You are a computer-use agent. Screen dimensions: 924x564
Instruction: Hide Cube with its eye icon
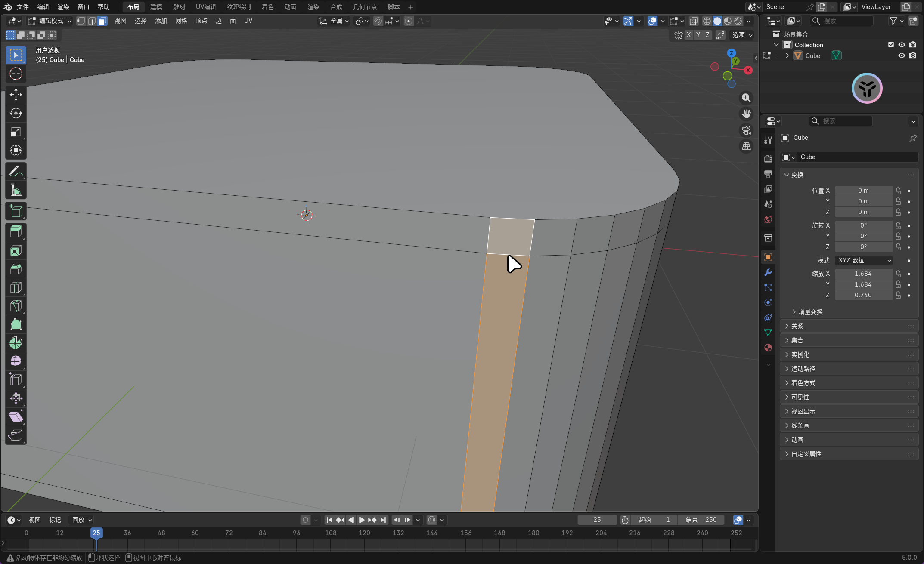click(902, 55)
